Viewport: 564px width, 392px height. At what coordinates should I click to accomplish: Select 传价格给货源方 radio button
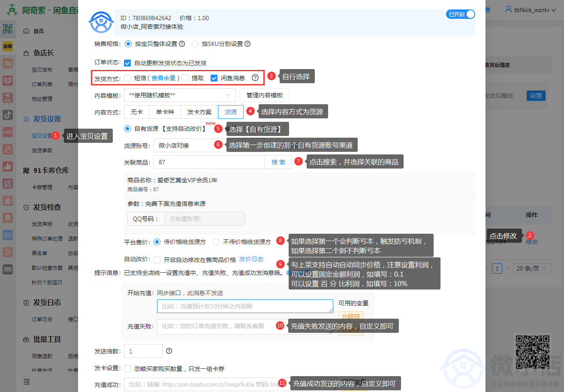click(x=157, y=242)
